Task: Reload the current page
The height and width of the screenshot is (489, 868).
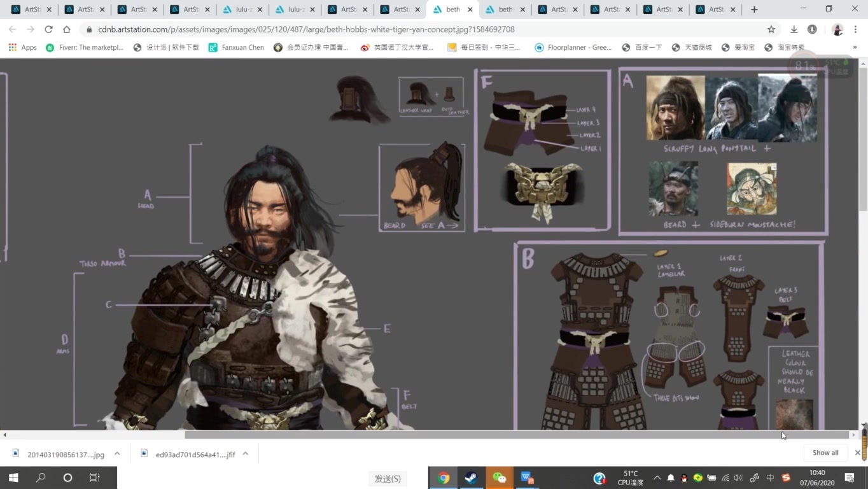Action: pyautogui.click(x=48, y=29)
